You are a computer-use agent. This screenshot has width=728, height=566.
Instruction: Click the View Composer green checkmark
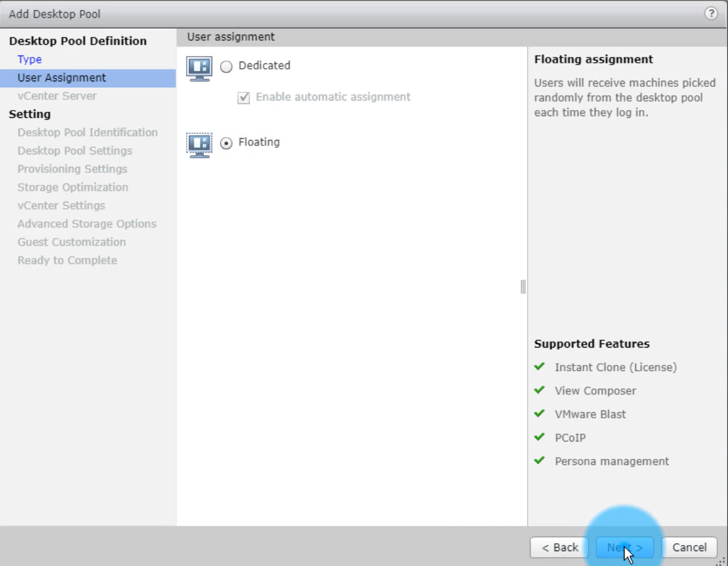(x=540, y=390)
